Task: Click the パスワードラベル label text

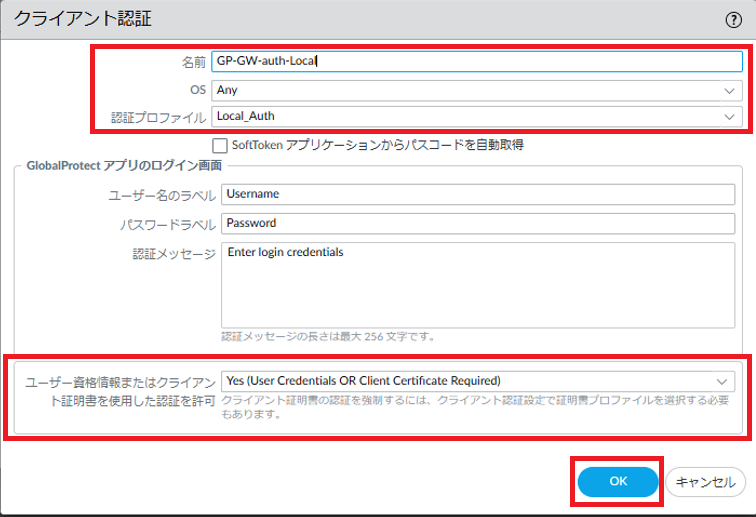Action: (168, 225)
